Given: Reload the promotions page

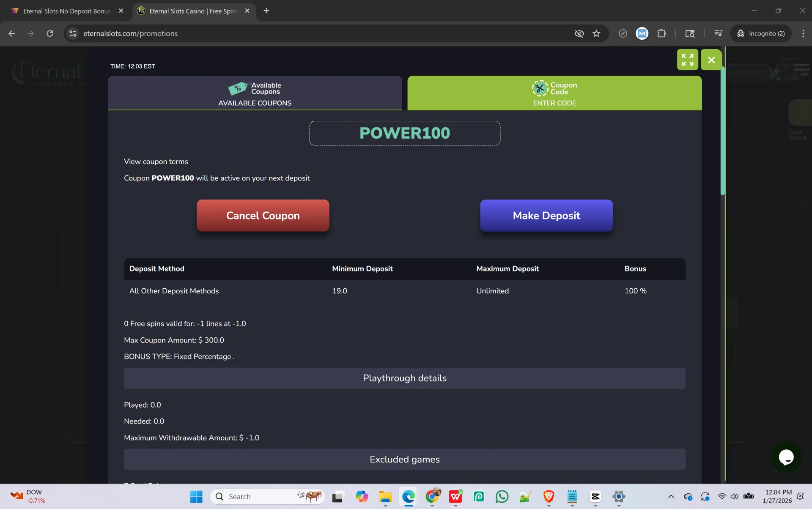Looking at the screenshot, I should coord(50,33).
